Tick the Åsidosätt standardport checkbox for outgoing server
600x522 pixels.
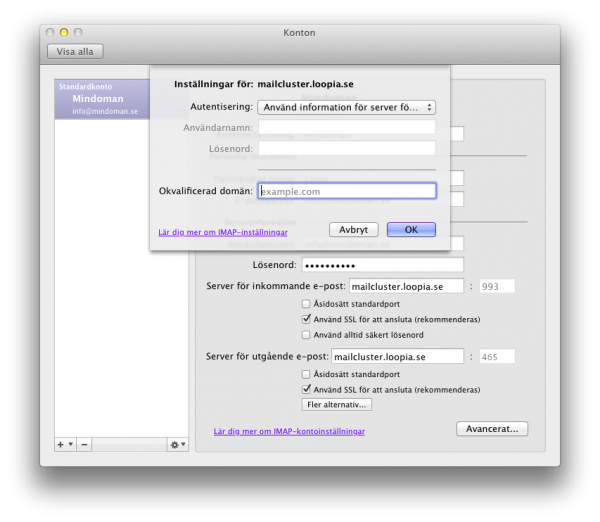306,374
